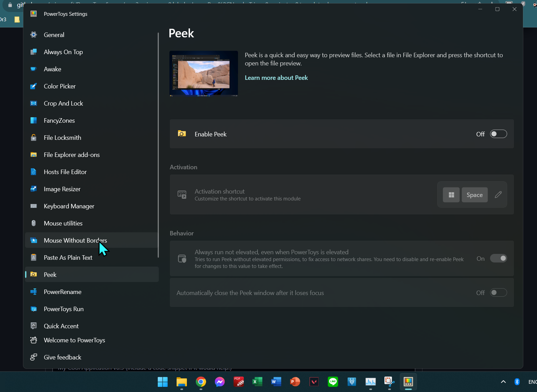Open the General settings page
The height and width of the screenshot is (392, 537).
[x=54, y=35]
